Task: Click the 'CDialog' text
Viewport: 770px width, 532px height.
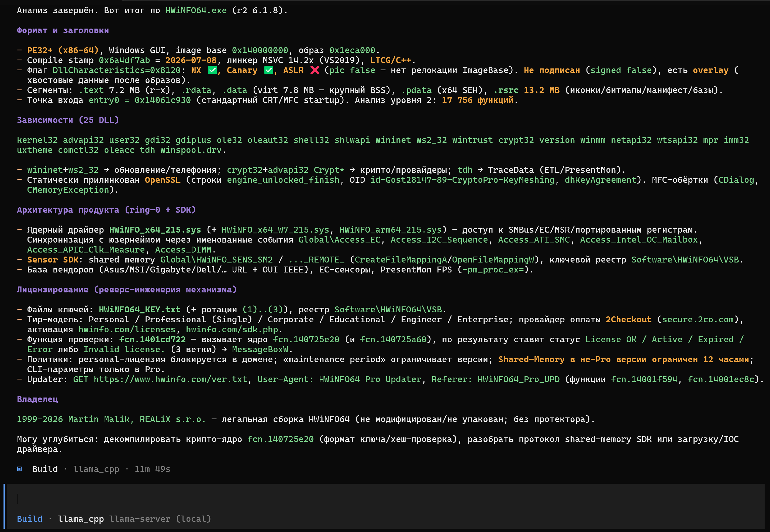Action: [x=736, y=180]
